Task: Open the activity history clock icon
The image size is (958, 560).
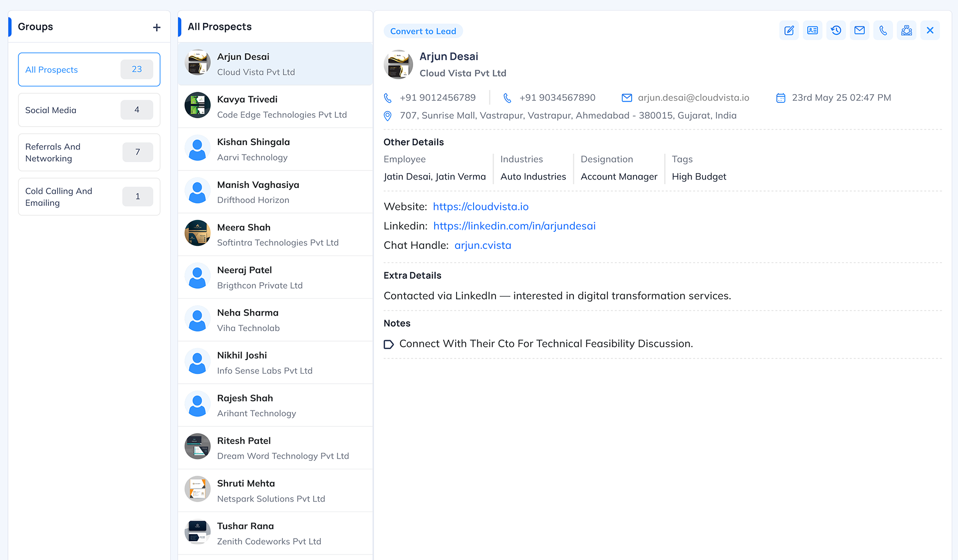Action: pos(836,30)
